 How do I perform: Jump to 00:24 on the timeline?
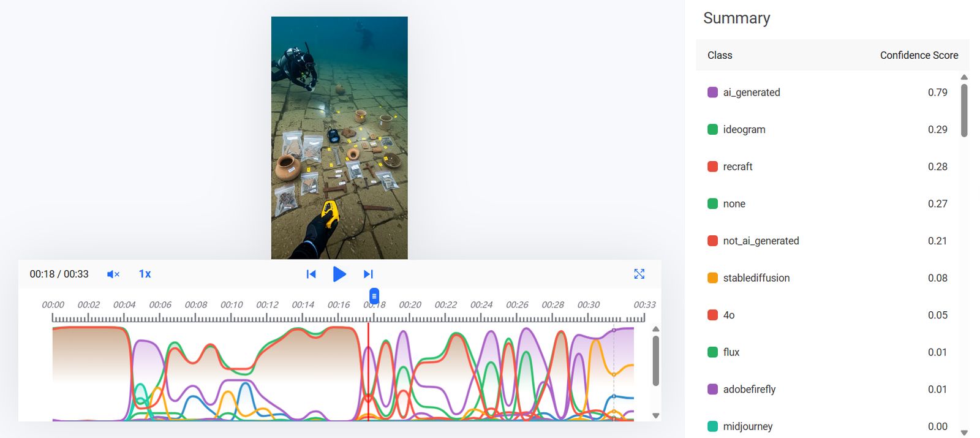coord(481,304)
